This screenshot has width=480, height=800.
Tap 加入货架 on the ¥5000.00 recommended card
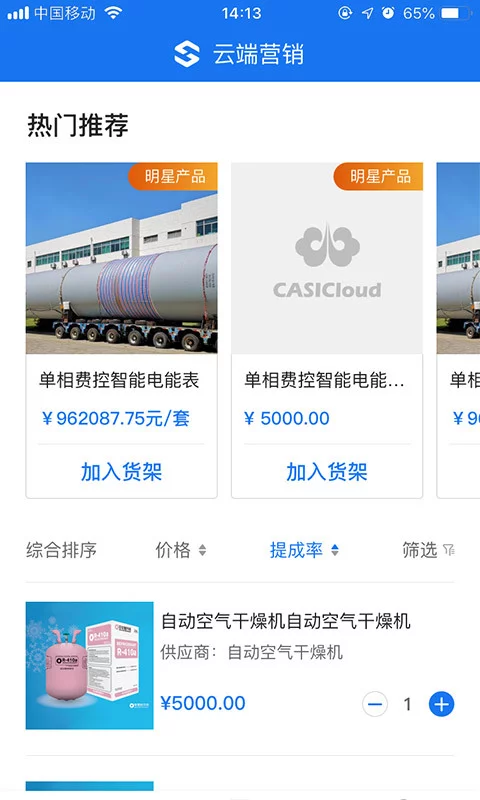click(x=327, y=471)
